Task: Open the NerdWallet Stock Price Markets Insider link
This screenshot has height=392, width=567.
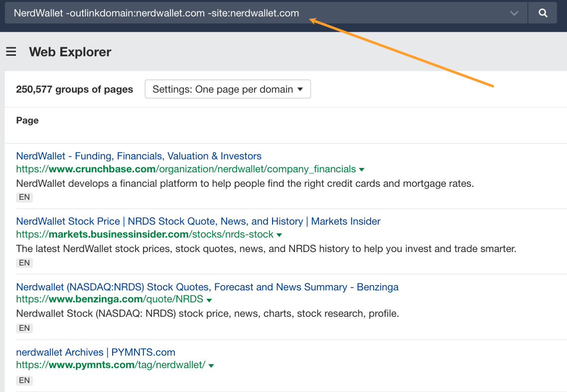Action: click(198, 221)
